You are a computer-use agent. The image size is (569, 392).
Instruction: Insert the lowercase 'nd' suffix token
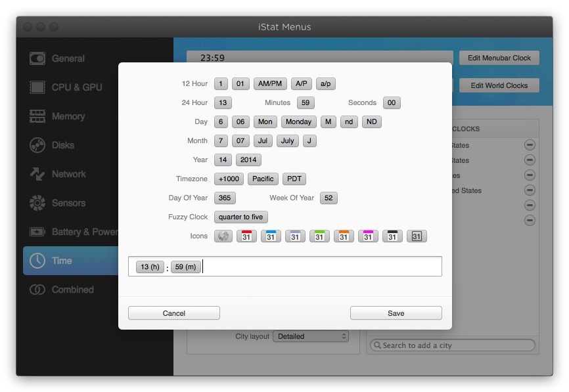(x=349, y=121)
